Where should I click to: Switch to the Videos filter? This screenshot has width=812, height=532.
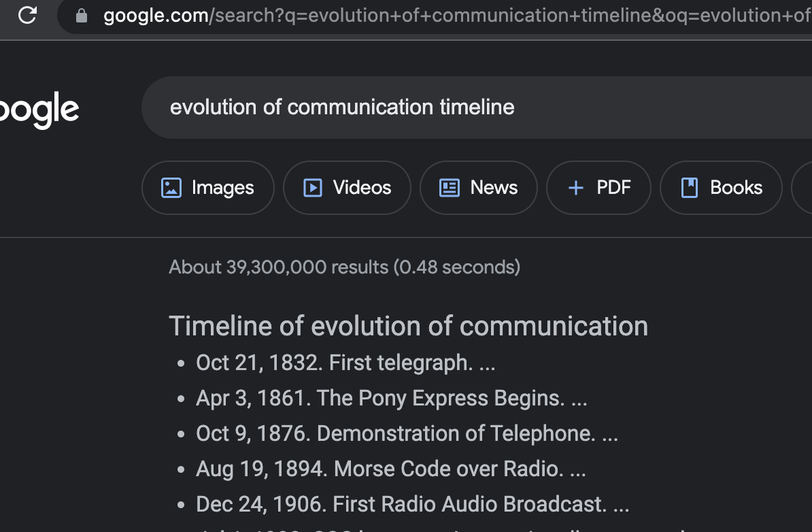point(347,188)
